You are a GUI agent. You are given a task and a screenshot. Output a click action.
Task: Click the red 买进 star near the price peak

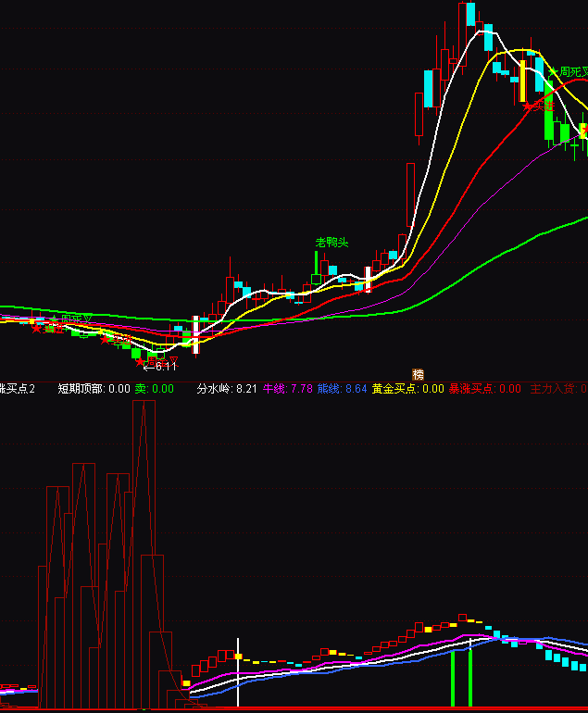[536, 106]
